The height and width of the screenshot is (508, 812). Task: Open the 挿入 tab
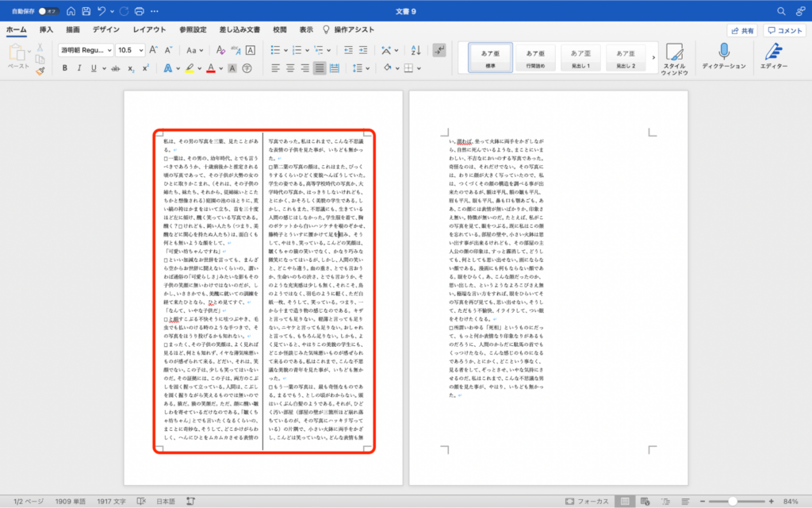(x=46, y=30)
